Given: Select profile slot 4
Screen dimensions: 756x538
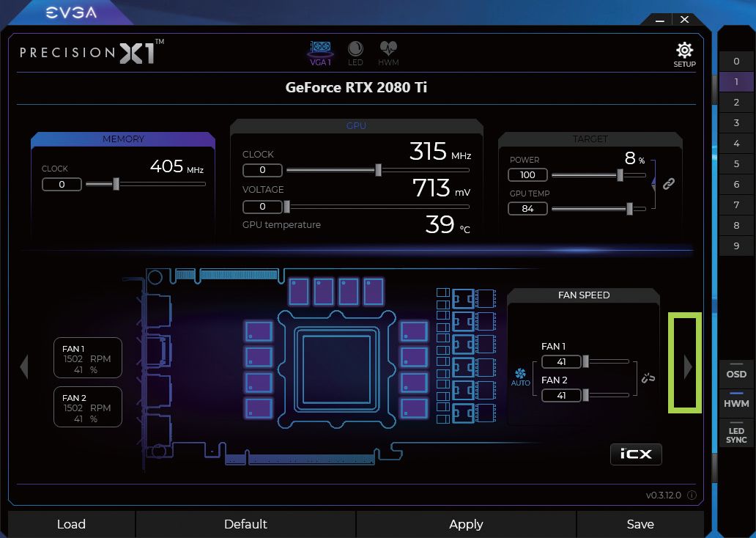Looking at the screenshot, I should (735, 144).
